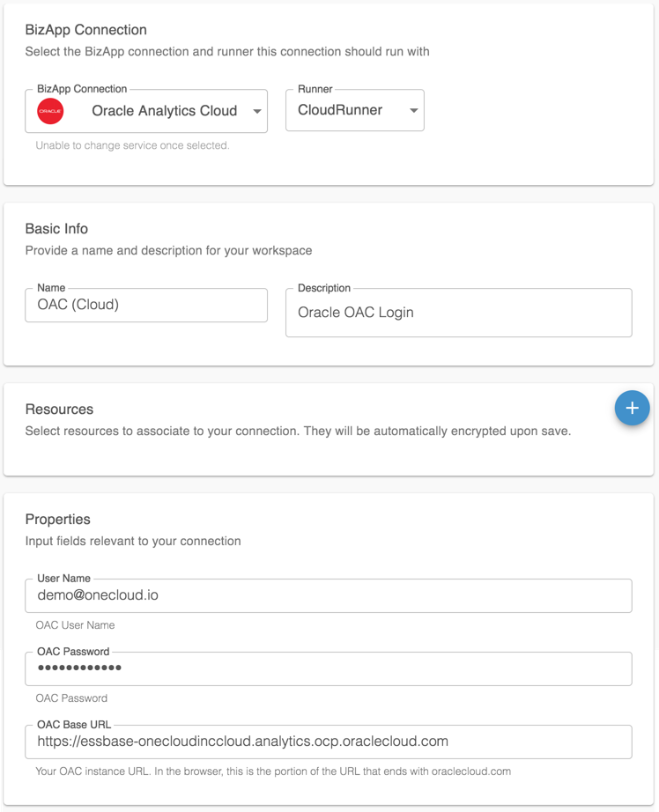Click the Description field with Oracle OAC Login
659x812 pixels.
(458, 313)
